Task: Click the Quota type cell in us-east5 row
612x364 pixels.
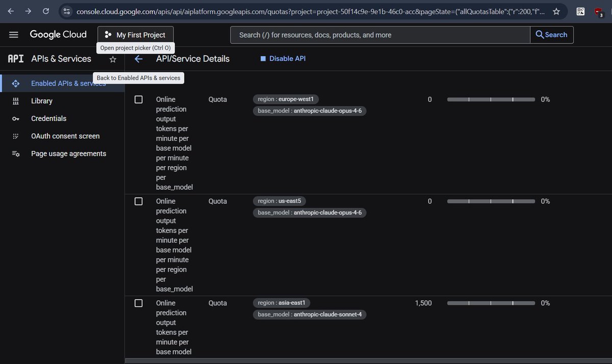Action: (218, 201)
